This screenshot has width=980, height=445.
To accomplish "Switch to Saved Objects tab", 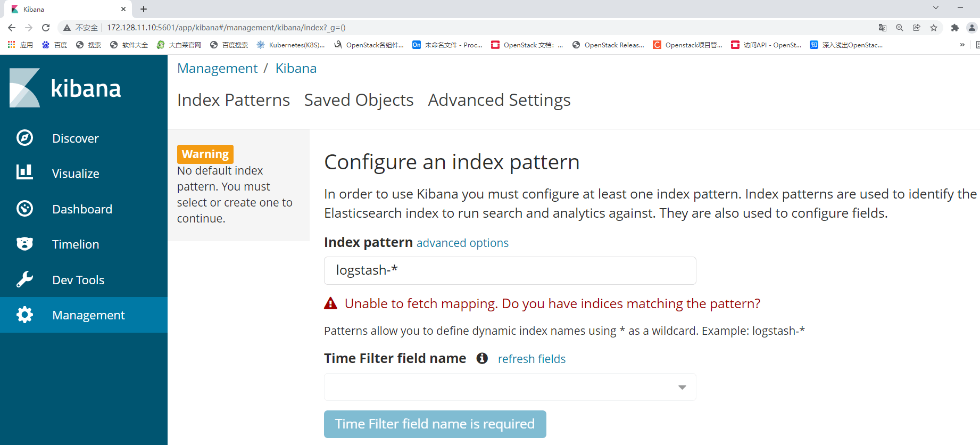I will 359,100.
